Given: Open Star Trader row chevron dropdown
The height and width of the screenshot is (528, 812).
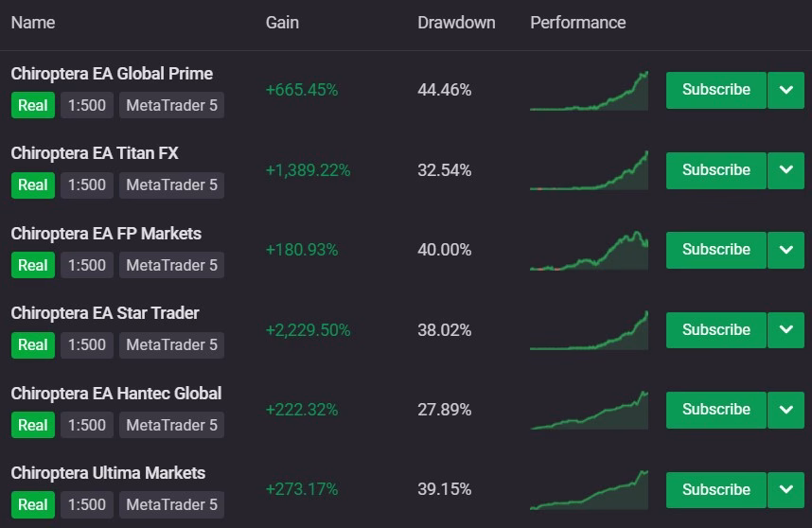Looking at the screenshot, I should [x=786, y=329].
